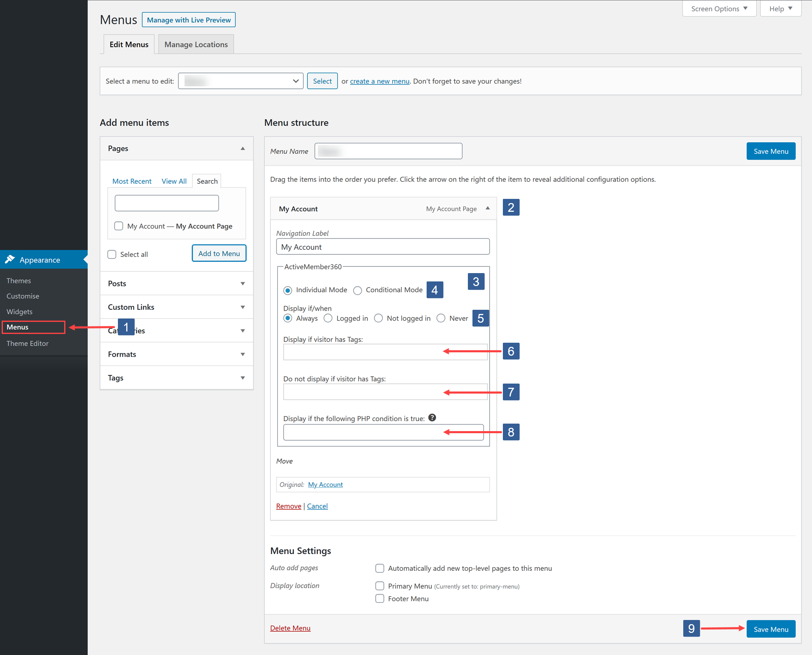Switch to the Manage Locations tab
Screen dimensions: 812x655
[196, 44]
